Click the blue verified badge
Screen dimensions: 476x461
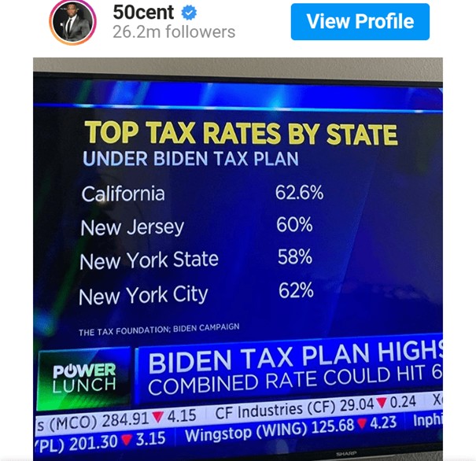[x=189, y=13]
